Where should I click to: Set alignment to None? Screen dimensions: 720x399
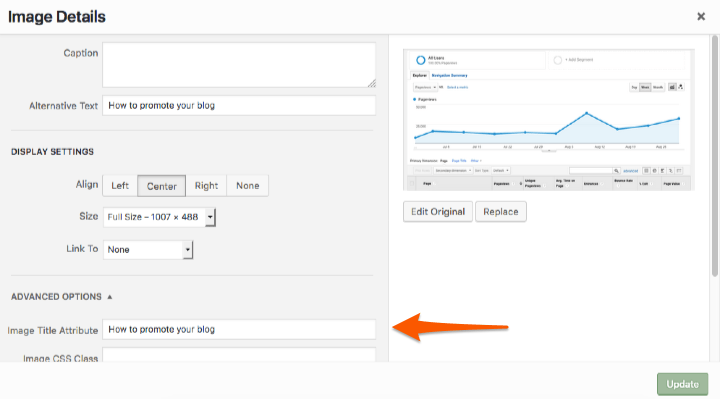tap(248, 185)
